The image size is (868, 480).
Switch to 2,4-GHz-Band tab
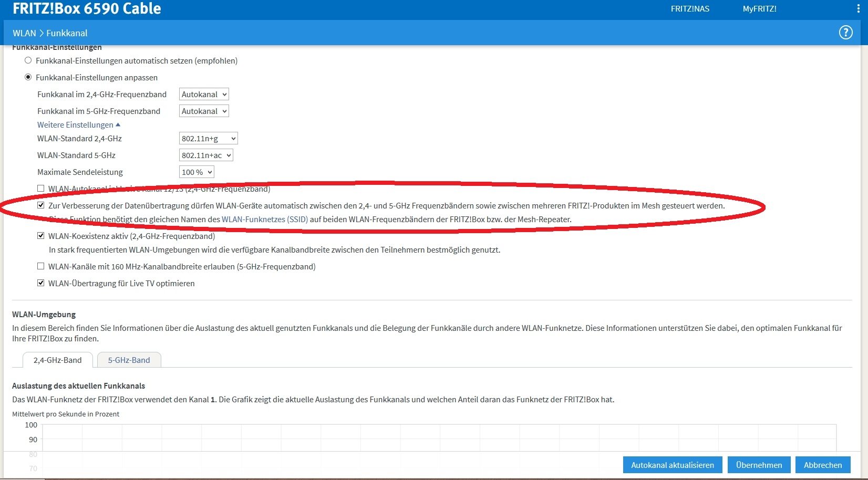click(x=58, y=360)
